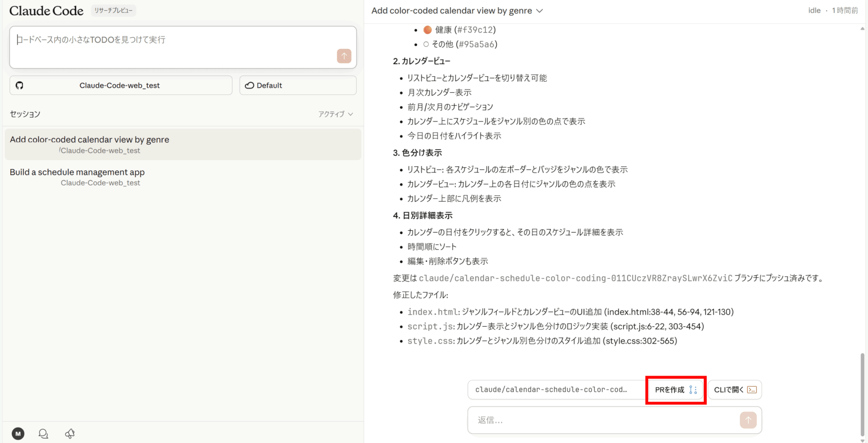The height and width of the screenshot is (443, 868).
Task: Click the conversation vertical scrollbar thumb
Action: click(x=862, y=394)
